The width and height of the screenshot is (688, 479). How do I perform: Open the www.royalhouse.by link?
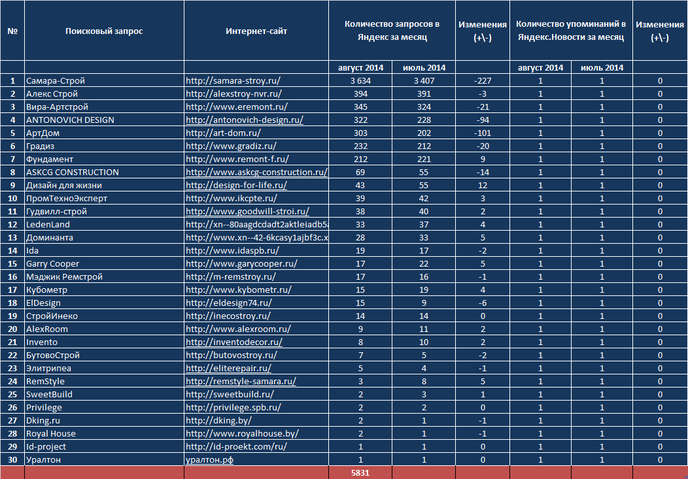[x=242, y=433]
